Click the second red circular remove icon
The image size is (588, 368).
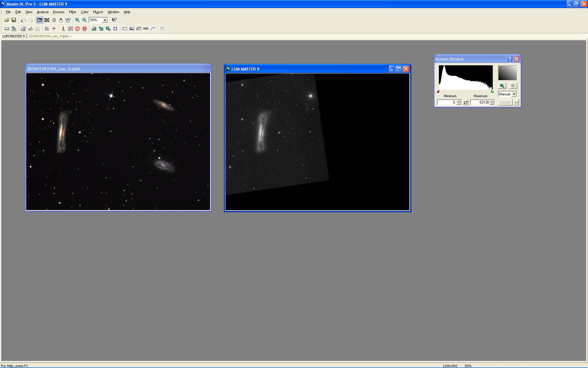click(x=85, y=29)
